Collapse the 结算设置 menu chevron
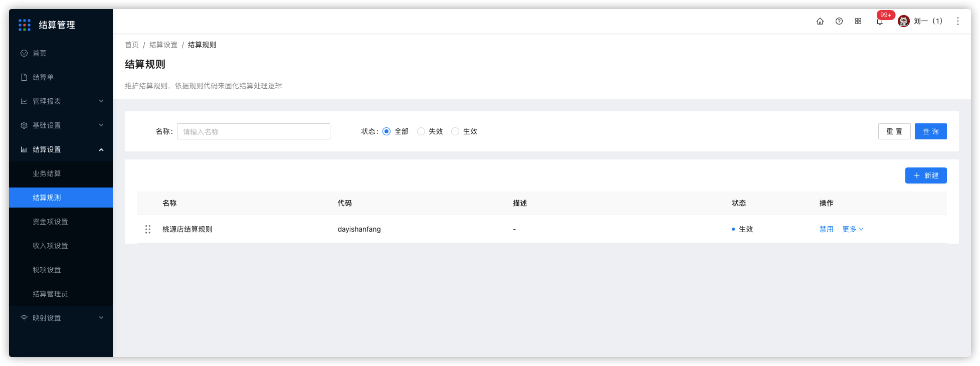Screen dimensions: 980x366 point(101,149)
